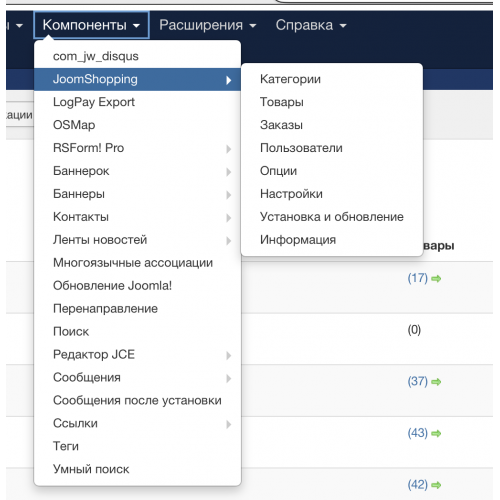
Task: Select RSForm! Pro menu label
Action: pyautogui.click(x=88, y=148)
